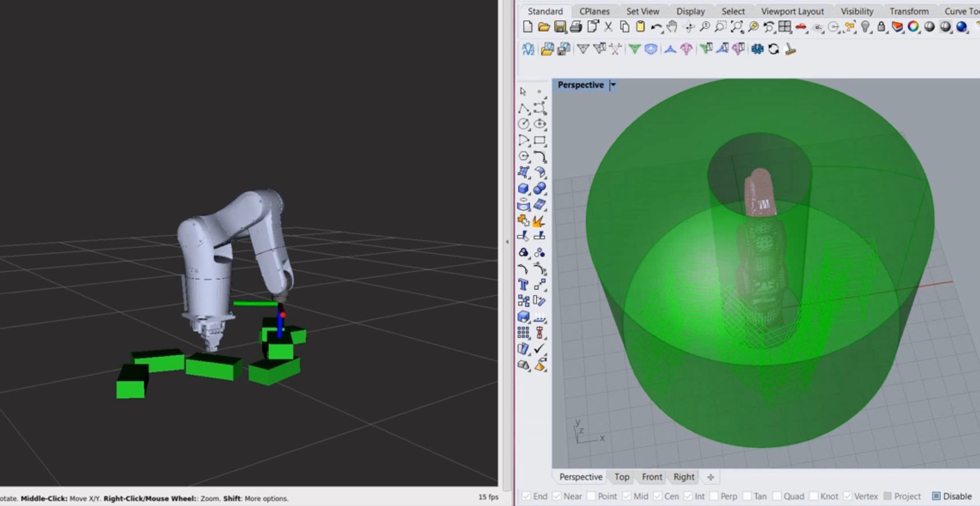
Task: Click the red car icon
Action: pyautogui.click(x=801, y=26)
